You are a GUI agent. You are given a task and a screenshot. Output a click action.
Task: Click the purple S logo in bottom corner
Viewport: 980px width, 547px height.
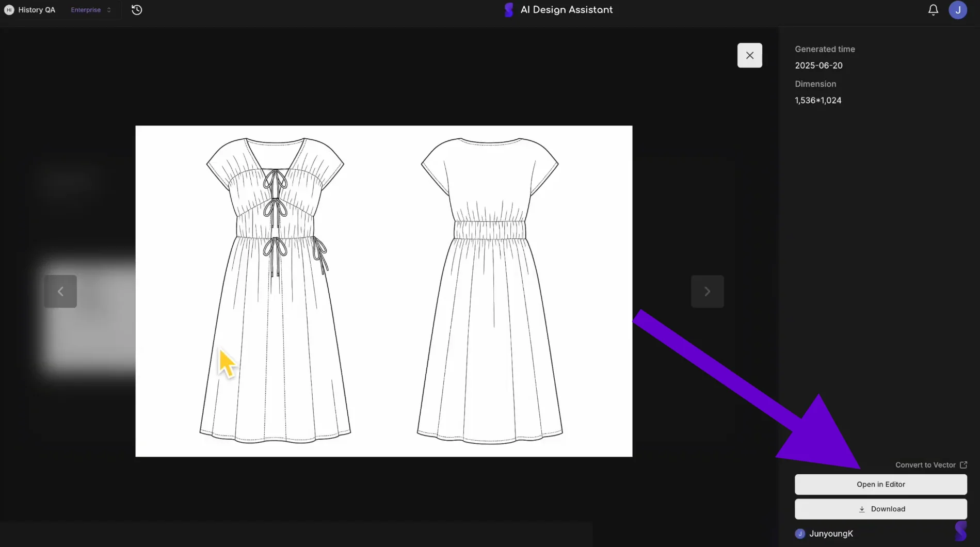click(x=961, y=530)
